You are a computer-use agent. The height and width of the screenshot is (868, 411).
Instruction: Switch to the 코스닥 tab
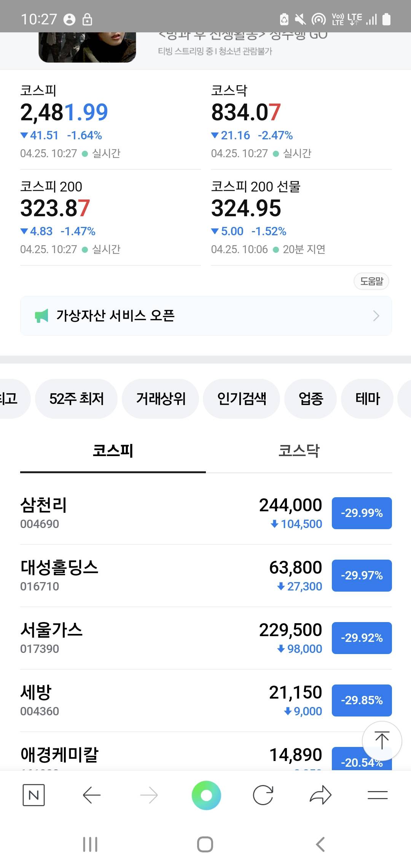point(299,451)
